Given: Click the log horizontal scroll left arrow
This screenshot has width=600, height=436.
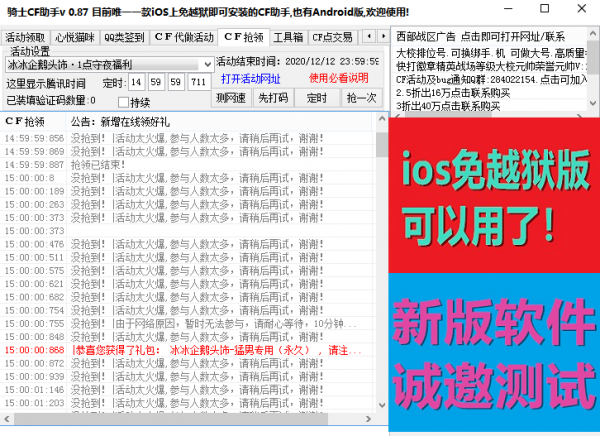Looking at the screenshot, I should pyautogui.click(x=6, y=419).
